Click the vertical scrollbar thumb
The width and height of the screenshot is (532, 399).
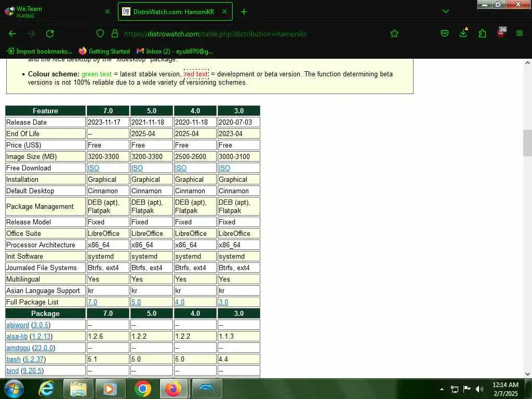(x=528, y=143)
